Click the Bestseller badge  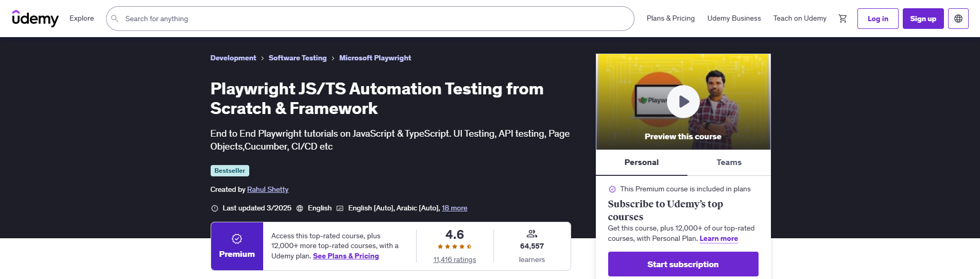(x=230, y=171)
